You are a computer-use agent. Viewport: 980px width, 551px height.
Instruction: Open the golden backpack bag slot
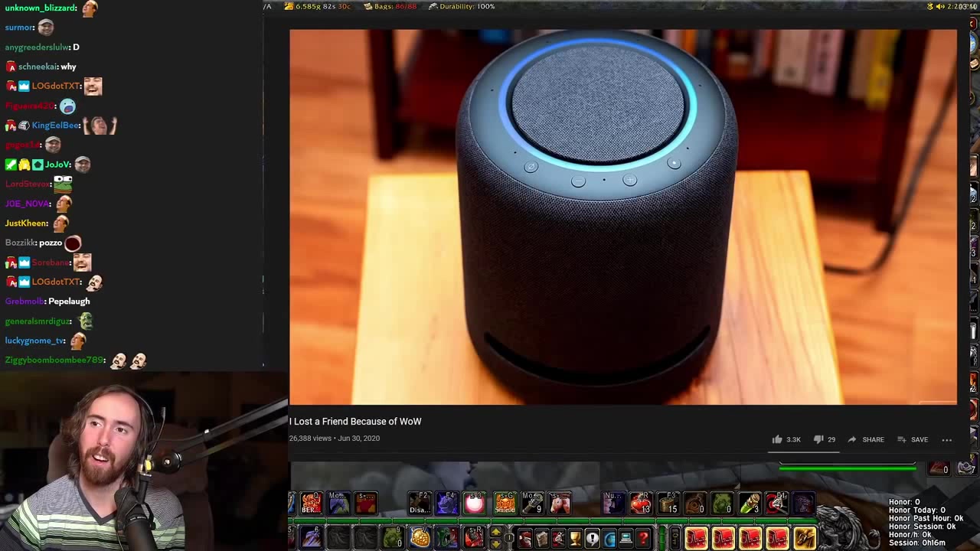click(x=804, y=539)
